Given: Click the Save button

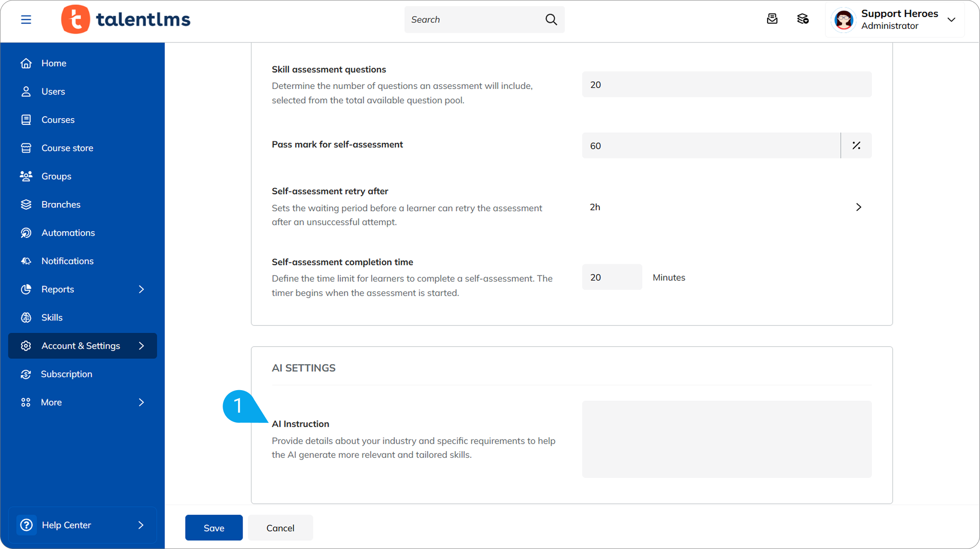Looking at the screenshot, I should (214, 527).
